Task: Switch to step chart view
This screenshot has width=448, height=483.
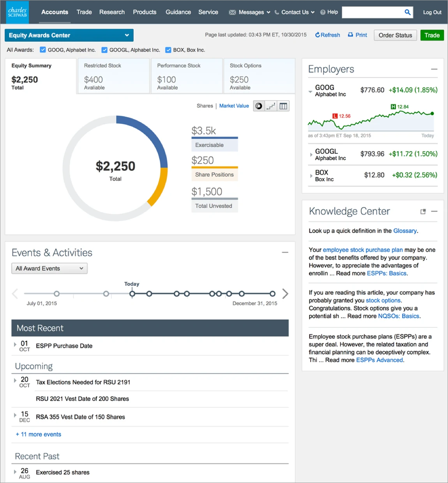Action: [271, 106]
